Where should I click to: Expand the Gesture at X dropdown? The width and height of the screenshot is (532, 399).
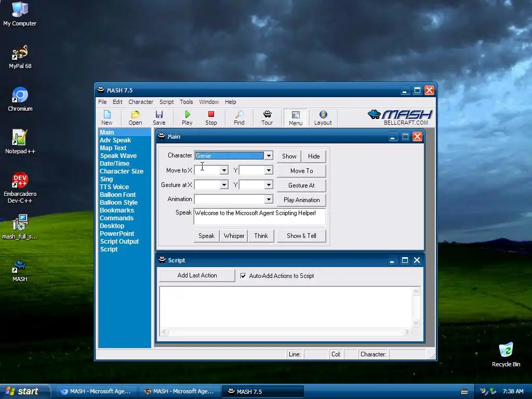224,185
